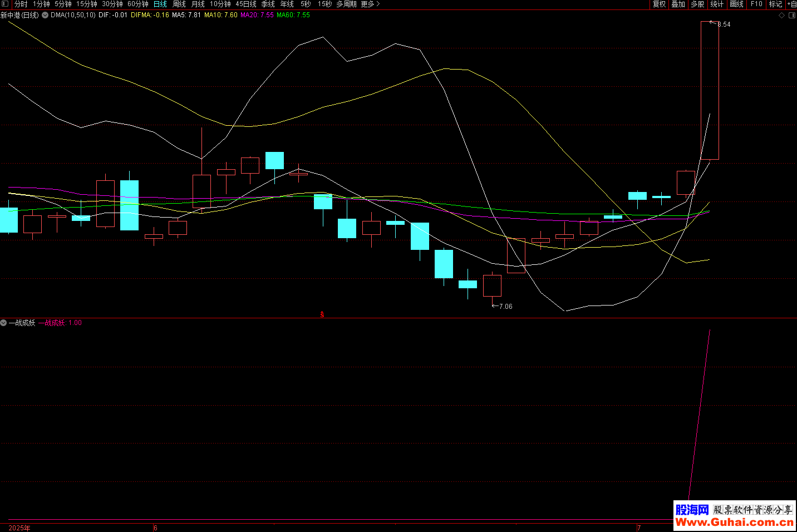
Task: Select the 5秒 period
Action: (306, 4)
